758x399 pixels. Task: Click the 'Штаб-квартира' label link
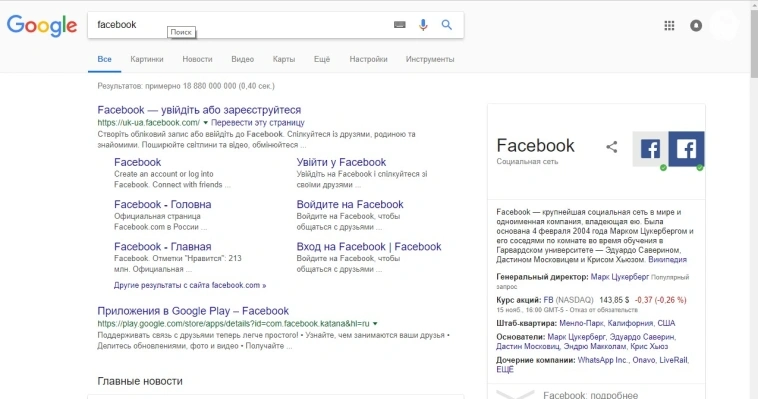pyautogui.click(x=526, y=323)
